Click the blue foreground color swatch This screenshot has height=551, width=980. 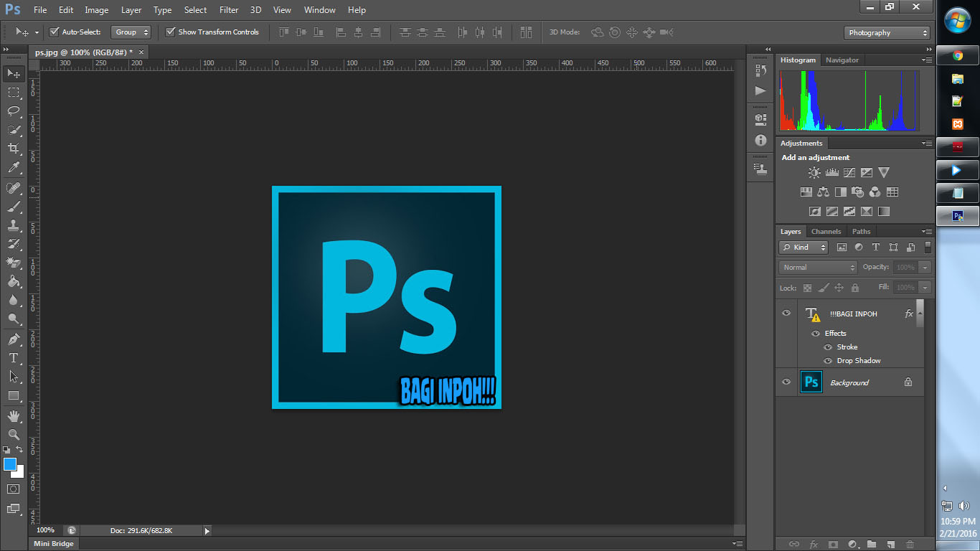click(x=9, y=465)
